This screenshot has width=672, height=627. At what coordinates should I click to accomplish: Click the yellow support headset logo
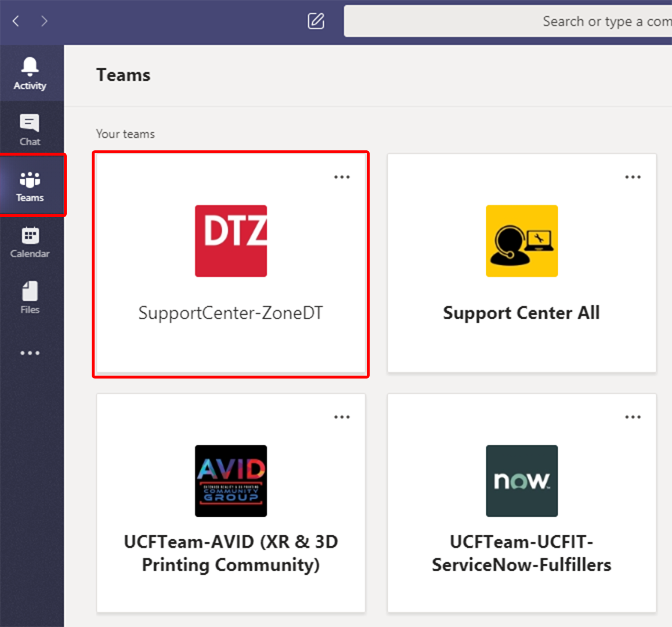[522, 240]
